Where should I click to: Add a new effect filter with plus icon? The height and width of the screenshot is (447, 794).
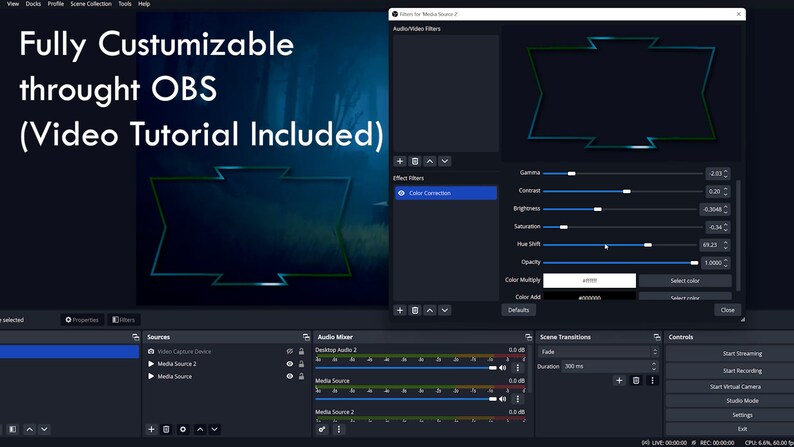pos(400,310)
